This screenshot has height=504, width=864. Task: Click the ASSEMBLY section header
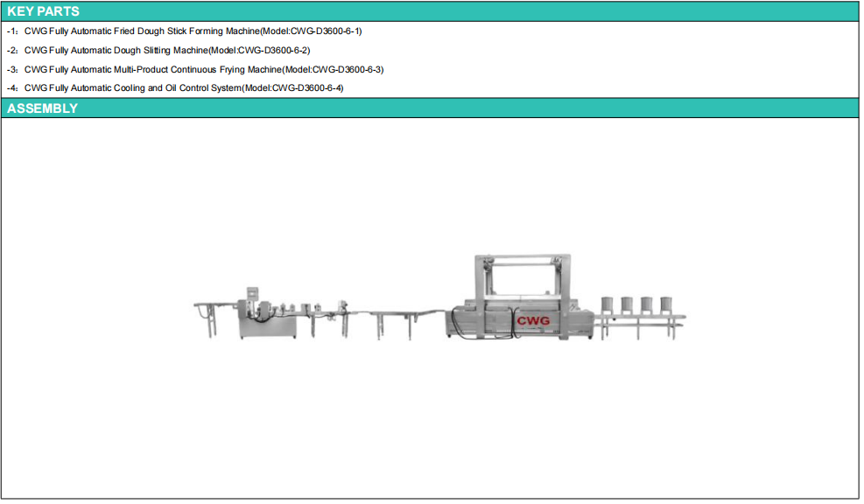click(x=42, y=108)
